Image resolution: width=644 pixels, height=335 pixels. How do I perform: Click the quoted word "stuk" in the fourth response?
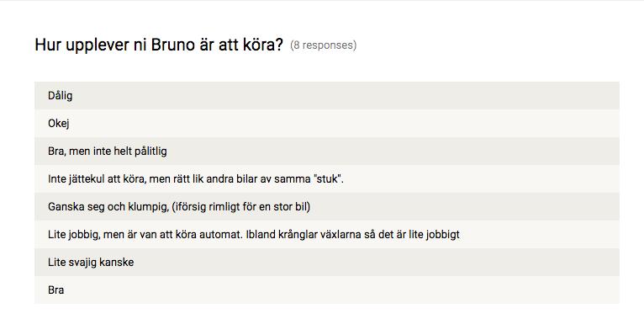(328, 178)
